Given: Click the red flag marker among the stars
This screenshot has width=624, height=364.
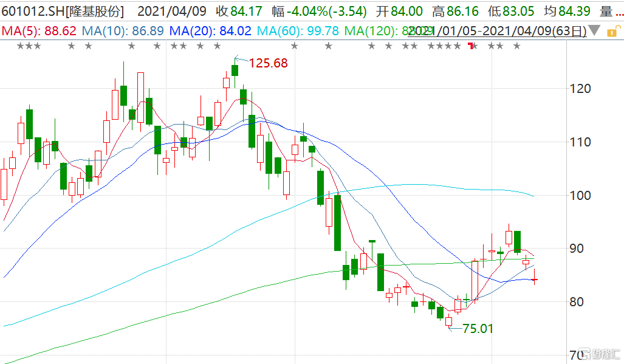Looking at the screenshot, I should (x=471, y=46).
